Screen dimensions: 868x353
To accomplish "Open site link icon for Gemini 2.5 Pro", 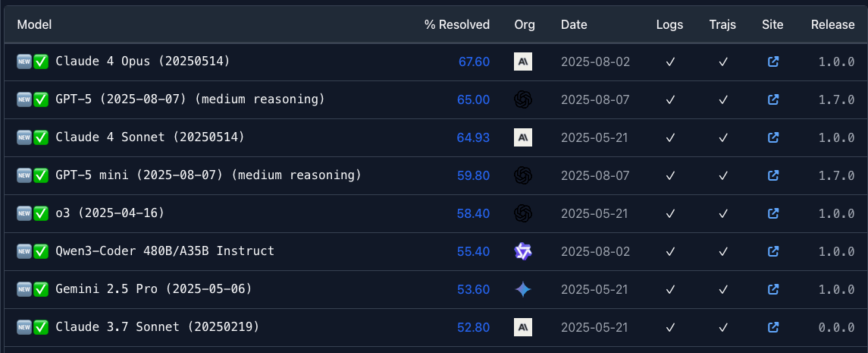I will [x=773, y=289].
